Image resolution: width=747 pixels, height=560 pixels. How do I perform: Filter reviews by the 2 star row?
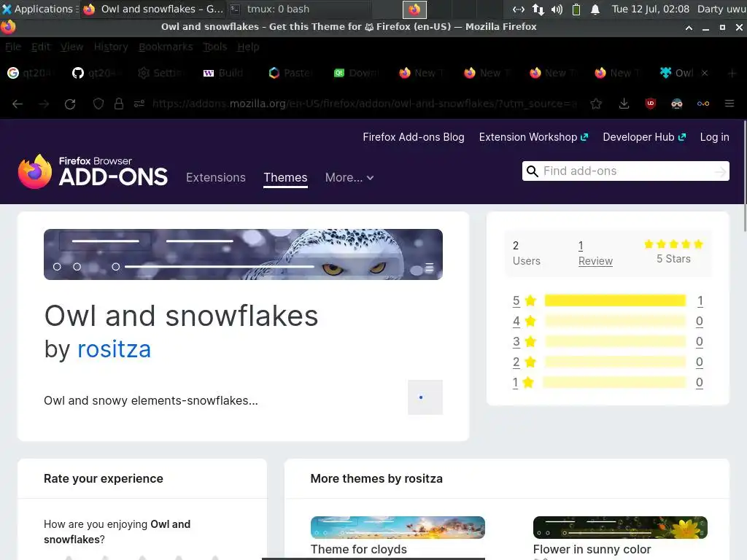[x=608, y=362]
